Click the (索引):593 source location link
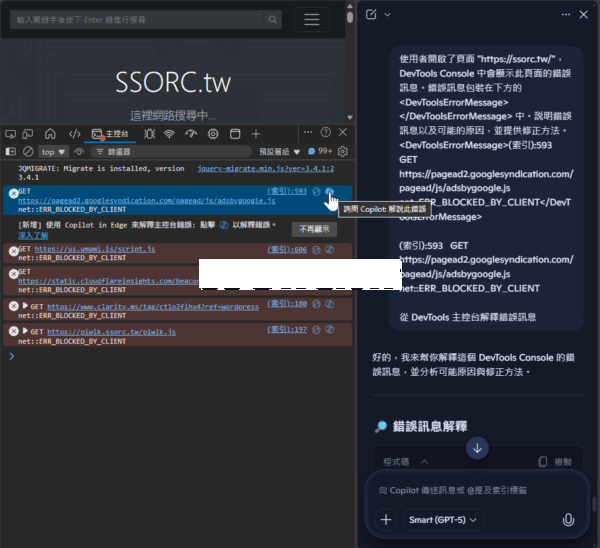This screenshot has height=548, width=600. [x=287, y=191]
